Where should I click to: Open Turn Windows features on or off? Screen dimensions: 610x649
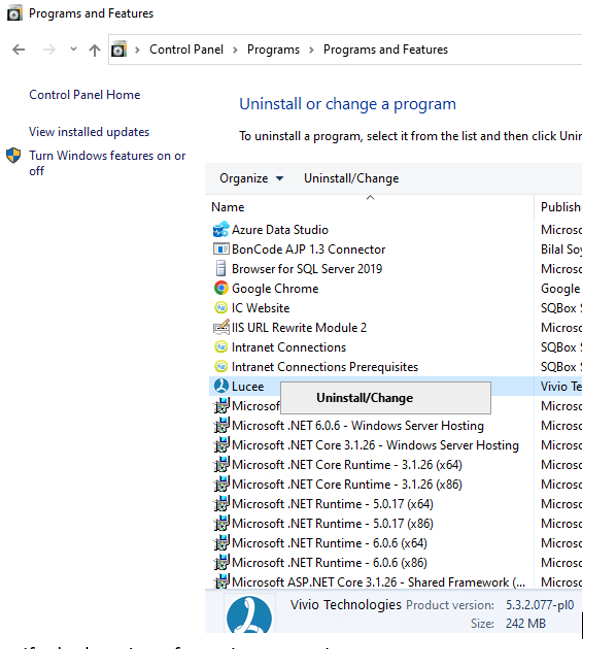pyautogui.click(x=107, y=163)
